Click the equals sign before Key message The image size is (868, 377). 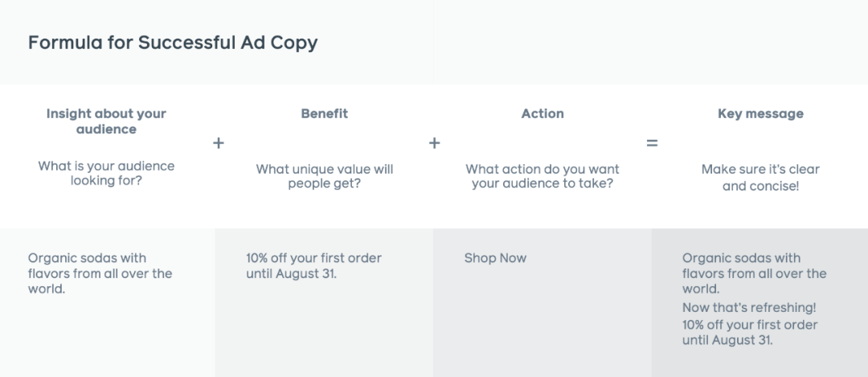point(652,143)
